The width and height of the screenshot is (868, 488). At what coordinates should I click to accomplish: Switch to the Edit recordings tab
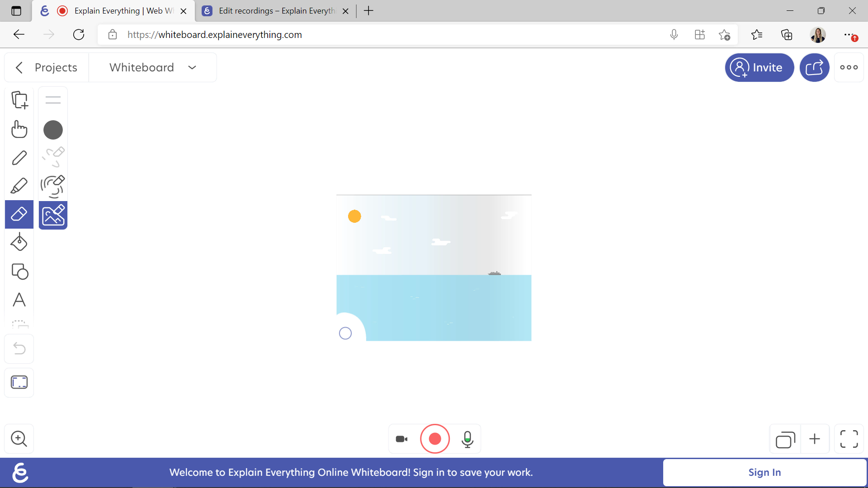274,11
